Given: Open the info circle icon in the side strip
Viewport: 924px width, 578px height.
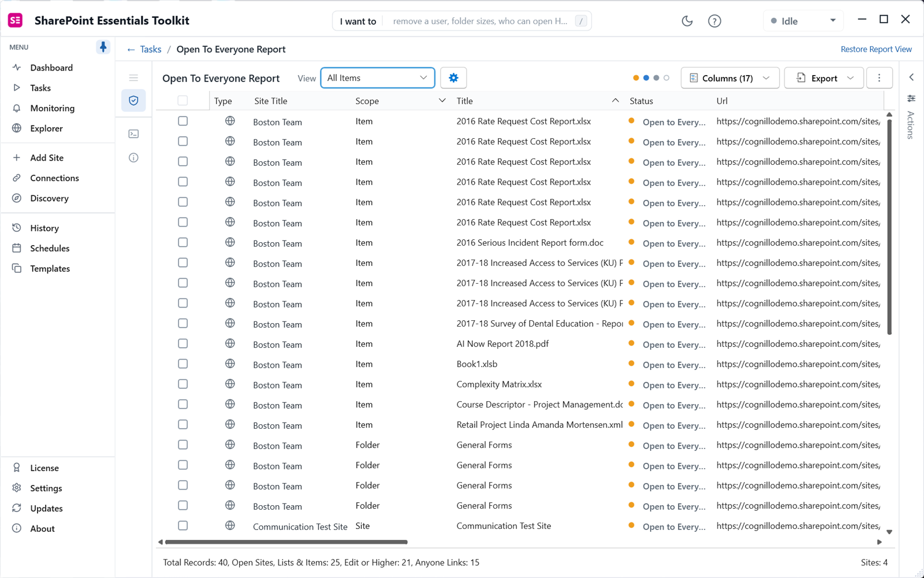Looking at the screenshot, I should click(x=133, y=158).
